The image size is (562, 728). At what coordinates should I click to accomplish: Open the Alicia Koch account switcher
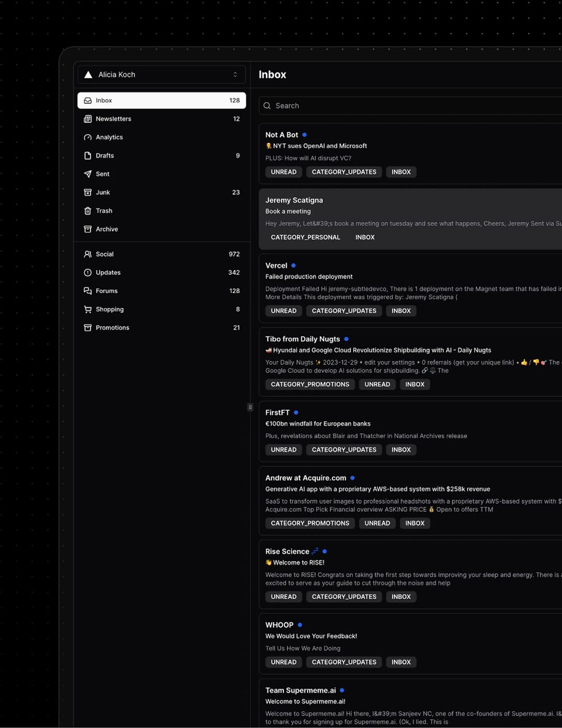(162, 75)
